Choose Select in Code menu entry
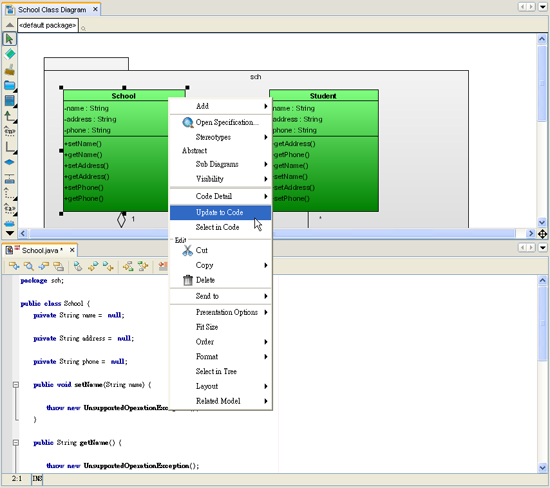Screen dimensions: 550x488 220,227
